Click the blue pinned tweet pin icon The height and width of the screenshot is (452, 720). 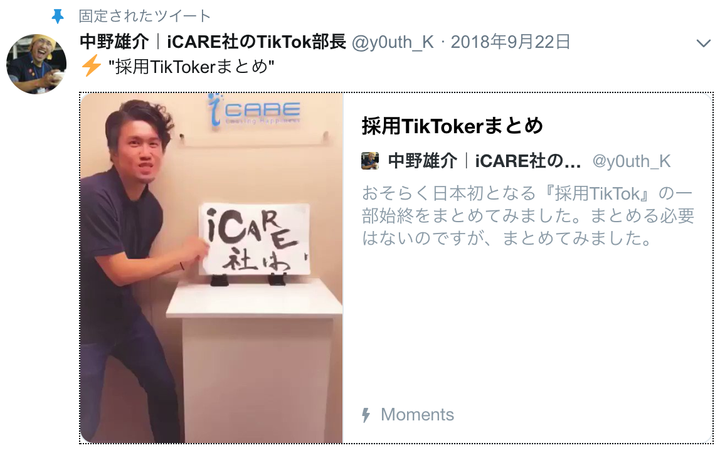[57, 17]
